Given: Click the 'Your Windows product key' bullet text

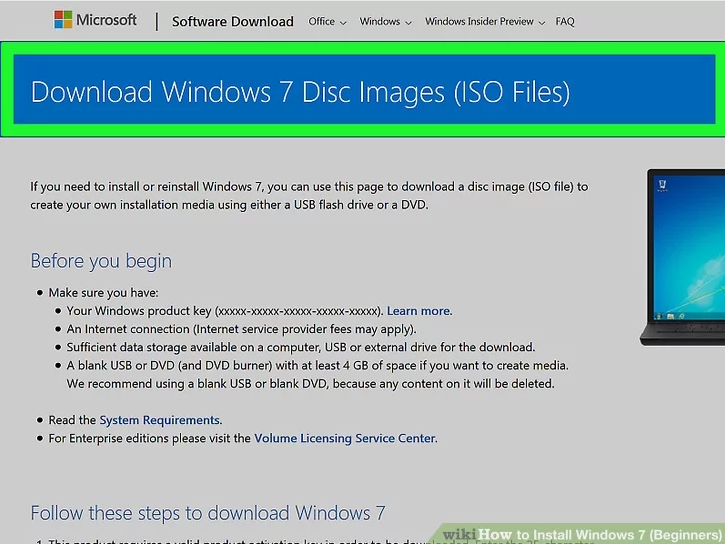Looking at the screenshot, I should [225, 311].
